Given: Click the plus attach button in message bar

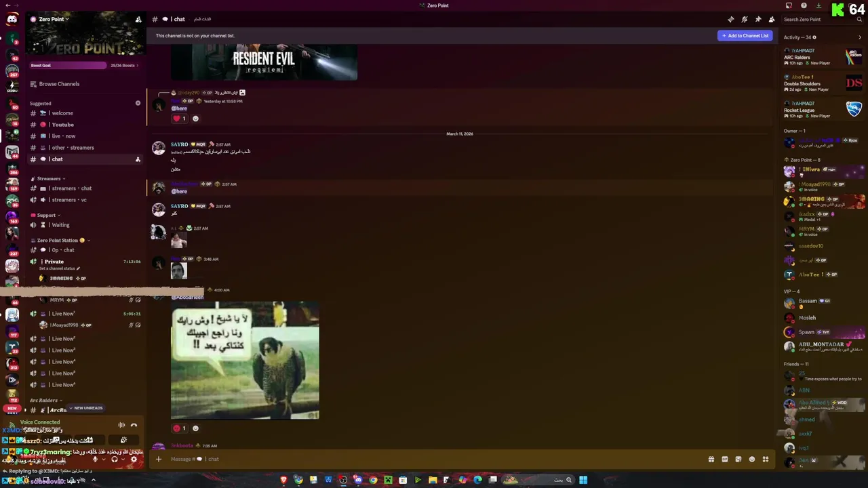Looking at the screenshot, I should click(x=159, y=459).
